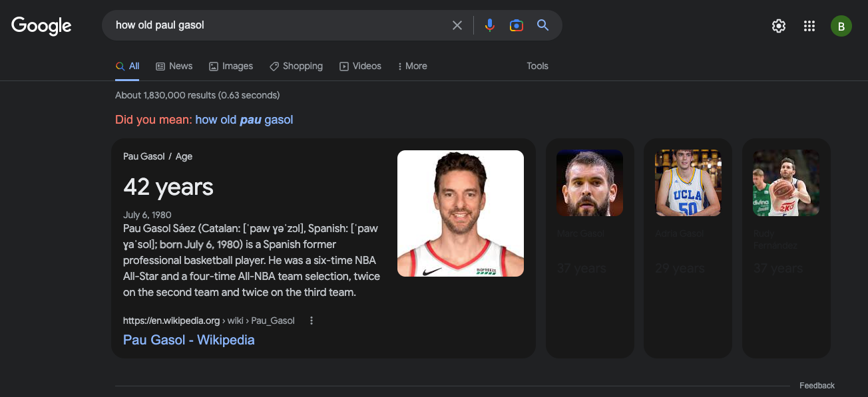Screen dimensions: 868x397
Task: Switch to the News tab
Action: click(174, 66)
